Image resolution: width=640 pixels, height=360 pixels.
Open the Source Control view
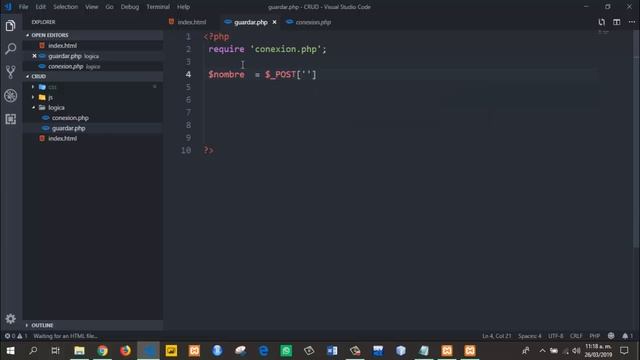[x=11, y=72]
